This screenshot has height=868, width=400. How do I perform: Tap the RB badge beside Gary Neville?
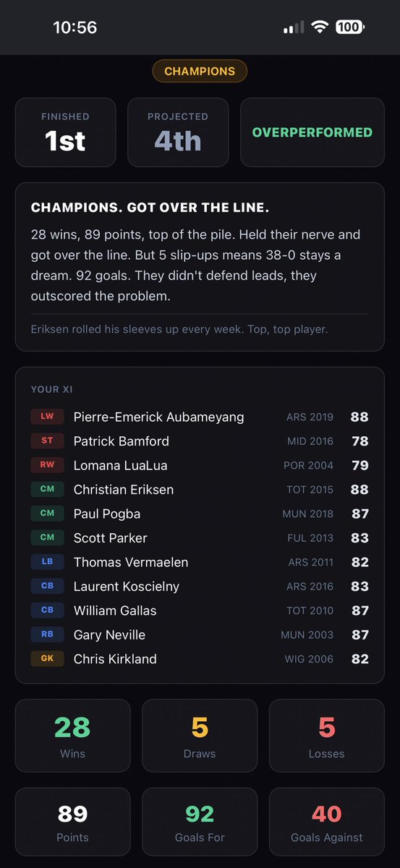pyautogui.click(x=47, y=634)
